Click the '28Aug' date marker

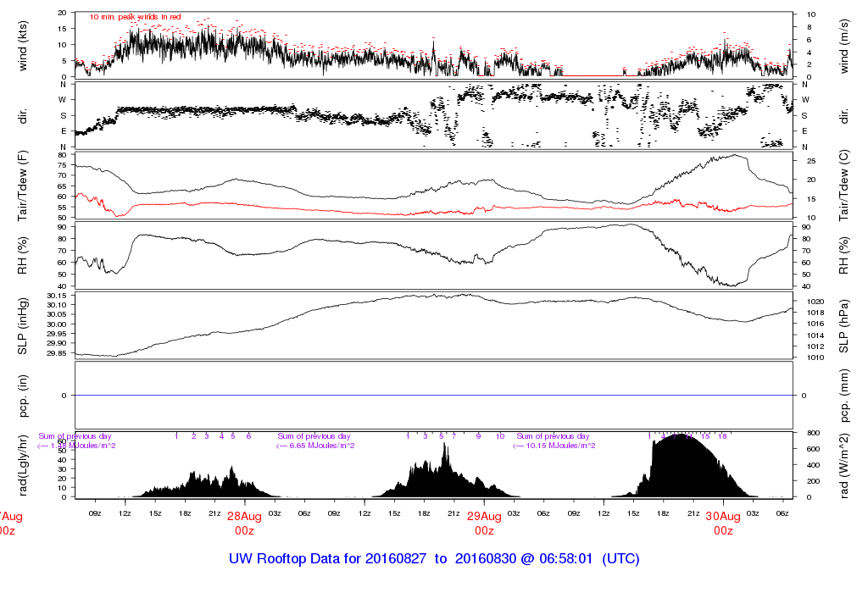pos(244,517)
